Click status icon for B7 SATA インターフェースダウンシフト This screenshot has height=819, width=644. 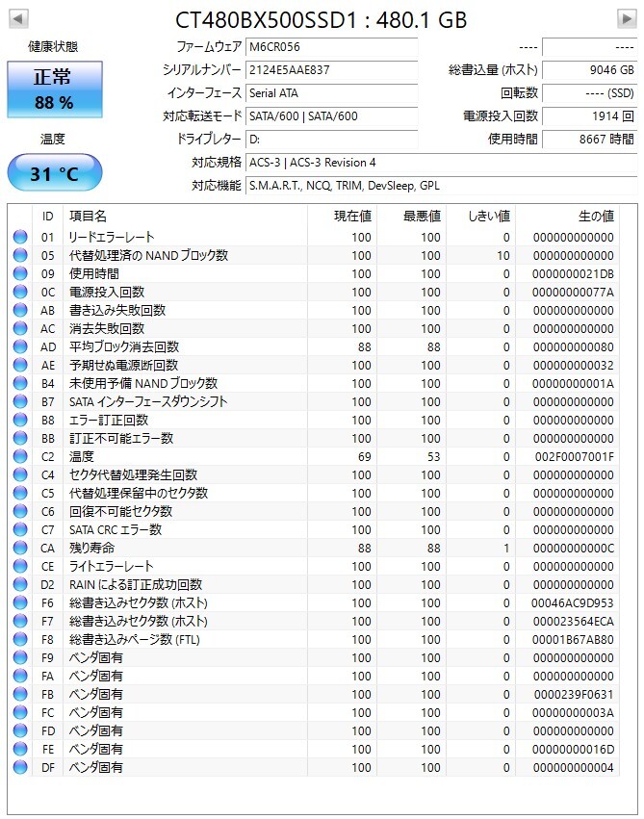[x=20, y=401]
